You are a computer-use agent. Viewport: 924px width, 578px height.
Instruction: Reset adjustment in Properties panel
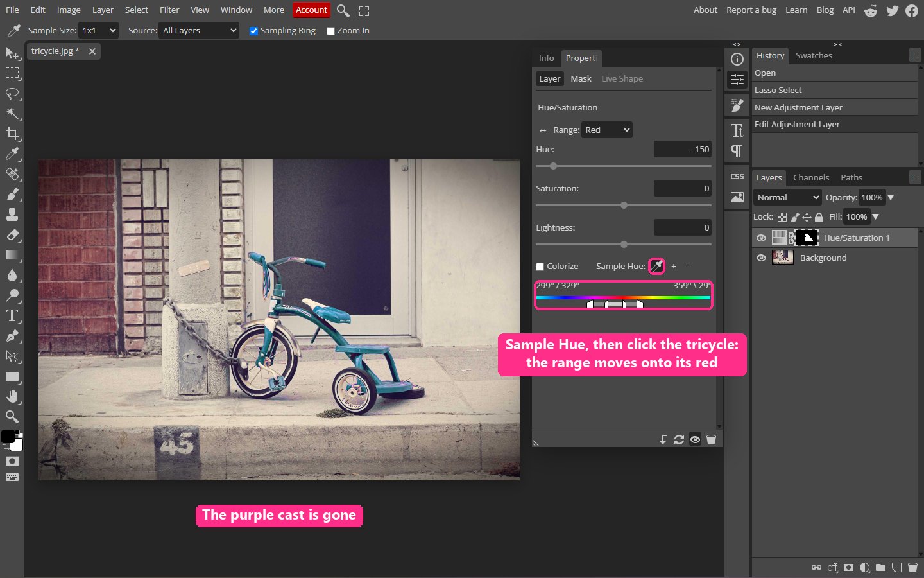(679, 439)
